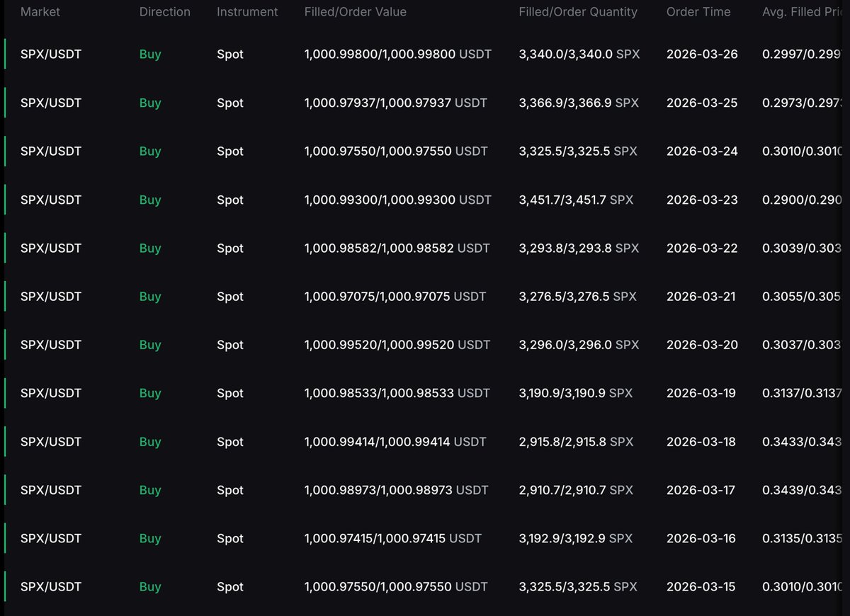The image size is (850, 616).
Task: Open SPX/USDT market in the 2026-03-17 row
Action: 51,490
